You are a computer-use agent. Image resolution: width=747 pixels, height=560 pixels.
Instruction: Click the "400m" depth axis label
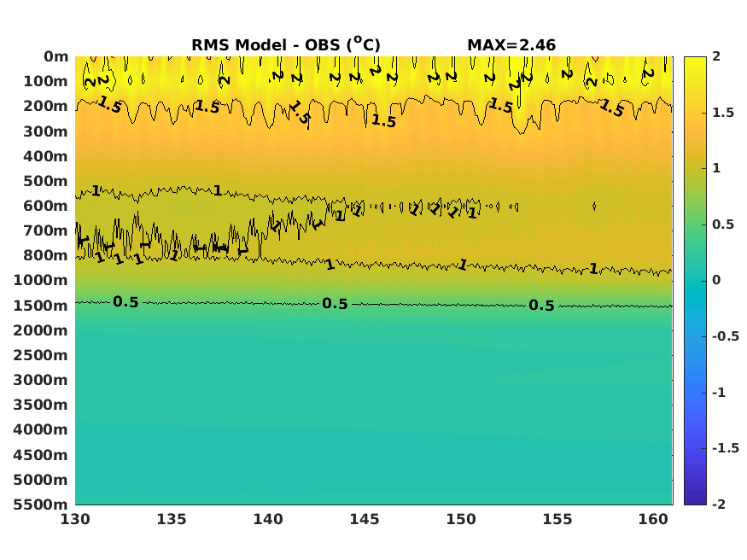click(x=46, y=156)
